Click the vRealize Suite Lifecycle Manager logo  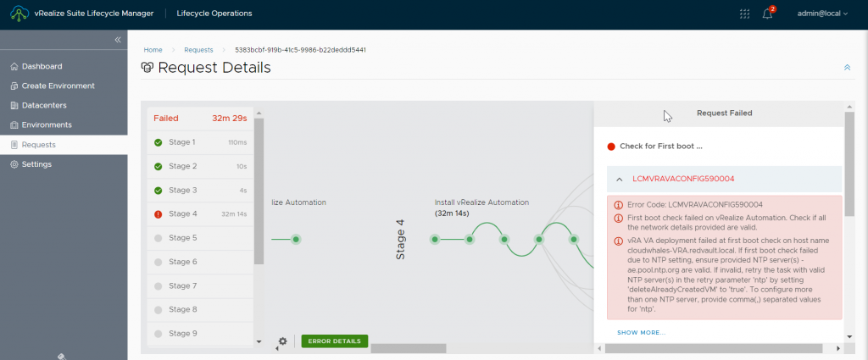coord(19,14)
